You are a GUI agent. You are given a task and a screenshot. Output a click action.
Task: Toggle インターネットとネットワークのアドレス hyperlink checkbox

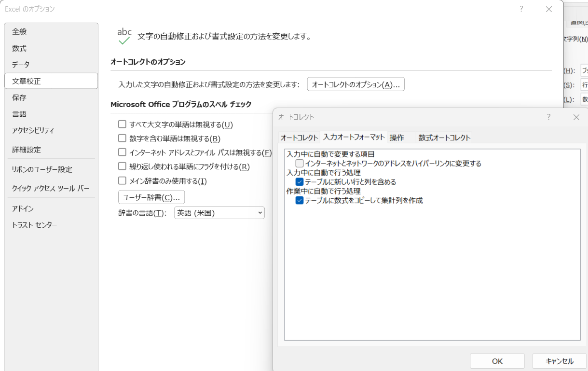click(x=300, y=164)
